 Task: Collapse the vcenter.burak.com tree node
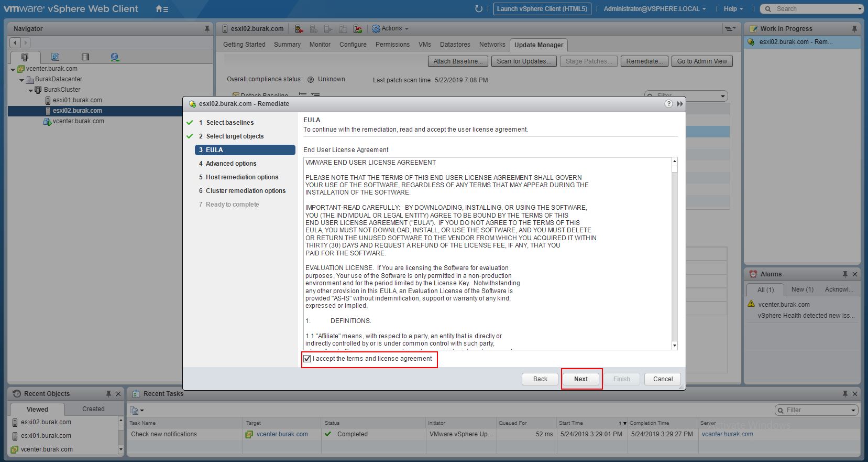coord(13,69)
